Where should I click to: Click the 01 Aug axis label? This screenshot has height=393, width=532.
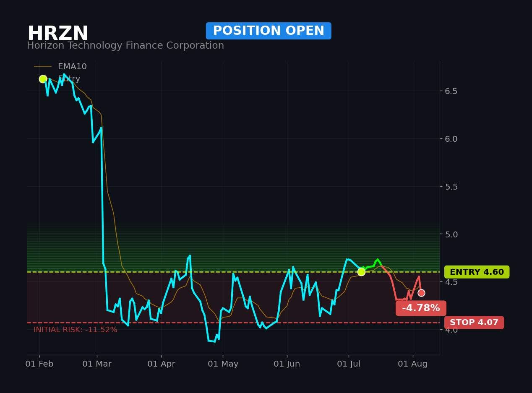(x=413, y=364)
